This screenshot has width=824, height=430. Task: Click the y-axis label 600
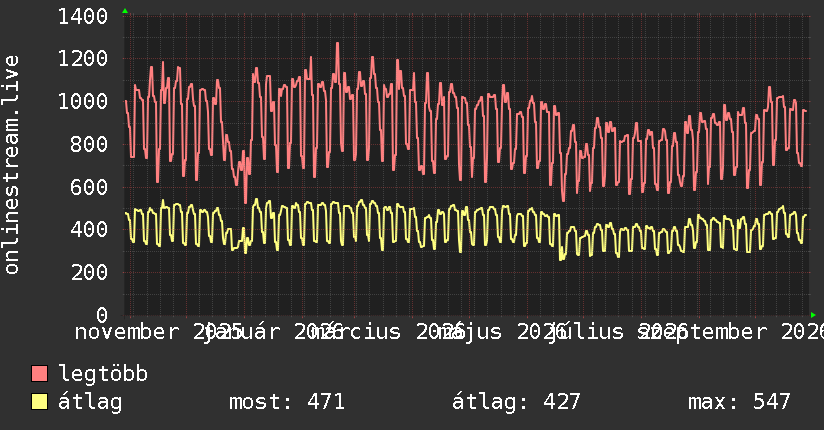(x=89, y=187)
